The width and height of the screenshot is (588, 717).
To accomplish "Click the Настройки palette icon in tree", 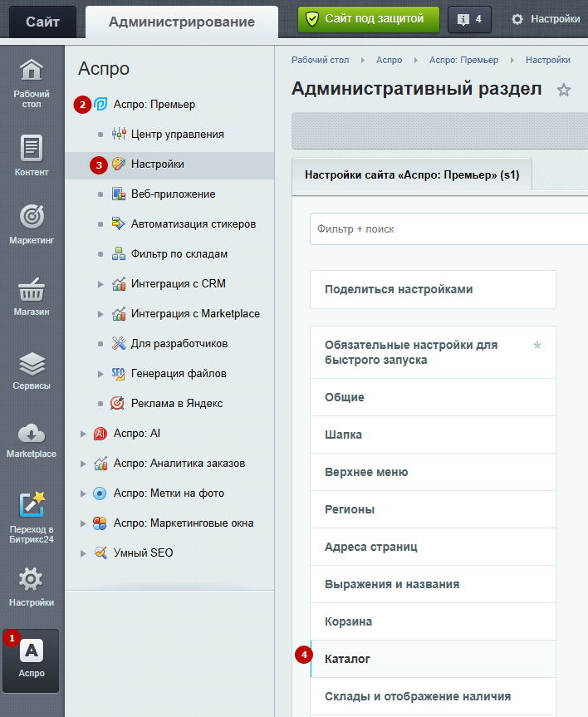I will (119, 164).
